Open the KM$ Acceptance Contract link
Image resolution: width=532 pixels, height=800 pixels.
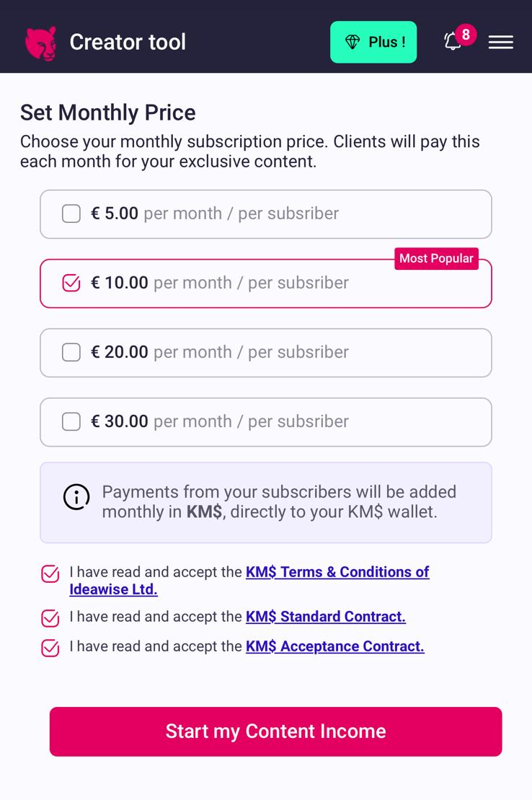[x=334, y=646]
